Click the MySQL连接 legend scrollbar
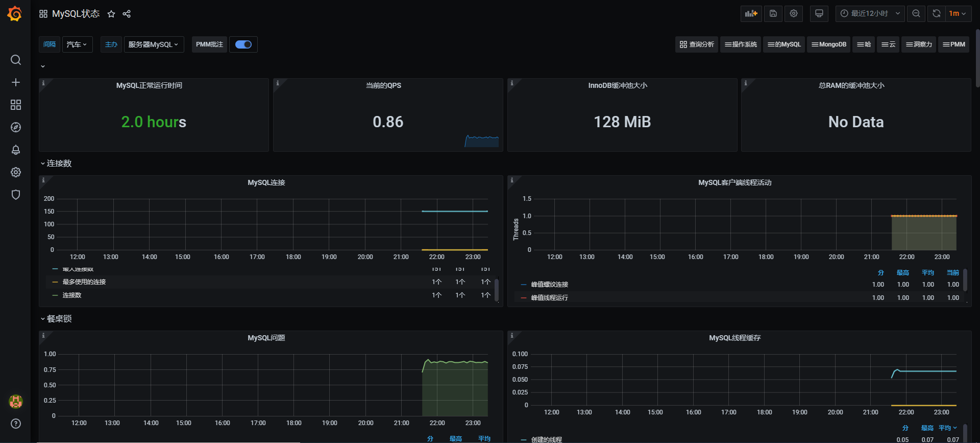The image size is (980, 443). (497, 290)
